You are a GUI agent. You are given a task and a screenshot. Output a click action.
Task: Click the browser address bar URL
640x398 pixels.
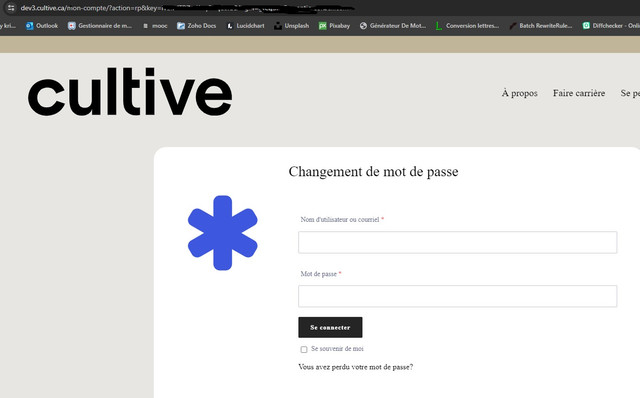[187, 8]
